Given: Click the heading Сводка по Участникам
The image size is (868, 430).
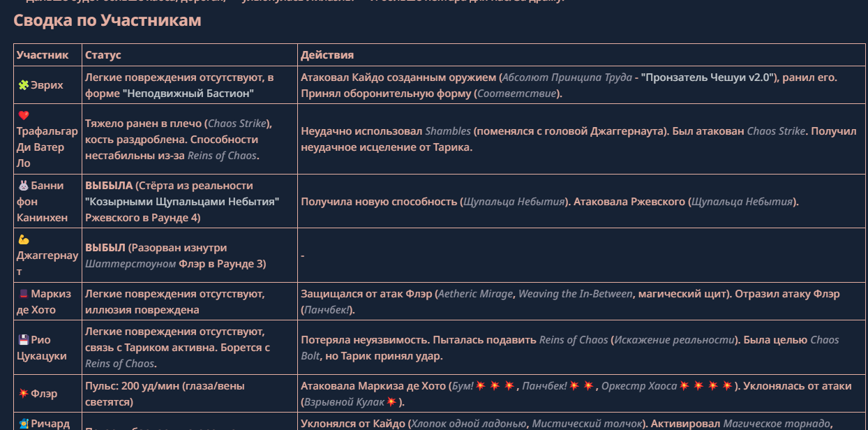Looking at the screenshot, I should click(x=107, y=20).
